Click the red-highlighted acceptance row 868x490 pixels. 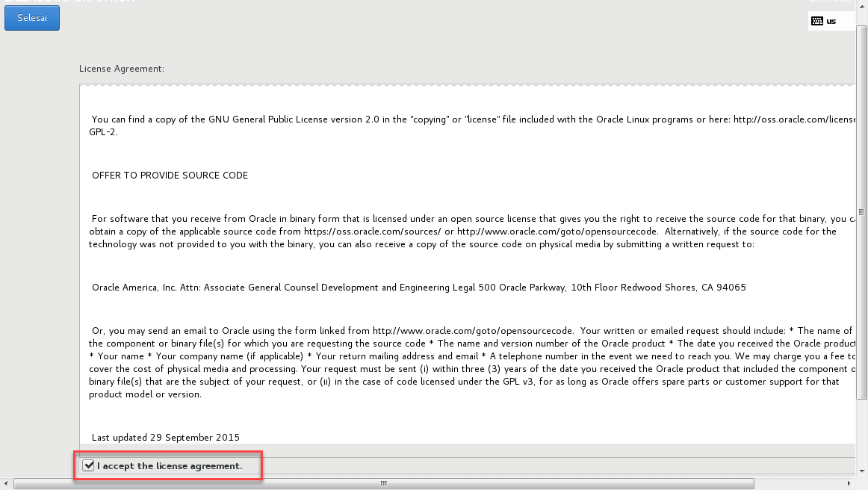[x=168, y=465]
